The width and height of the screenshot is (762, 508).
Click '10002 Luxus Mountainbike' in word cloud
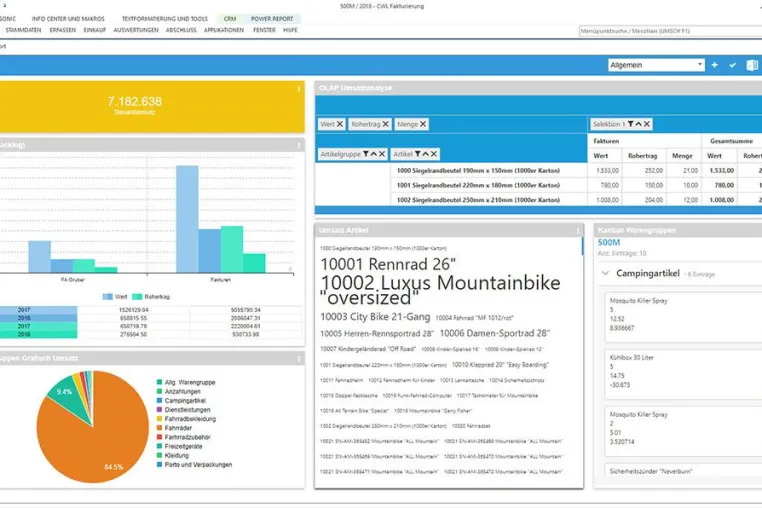click(x=440, y=283)
